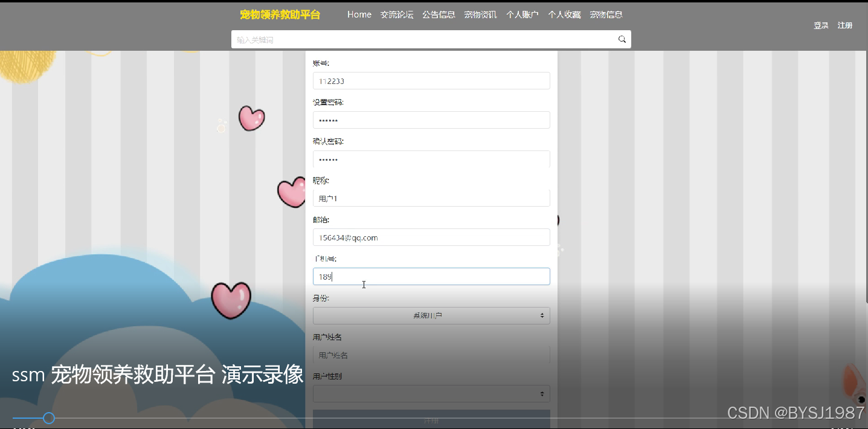Click the video progress slider handle
This screenshot has width=868, height=429.
coord(49,418)
